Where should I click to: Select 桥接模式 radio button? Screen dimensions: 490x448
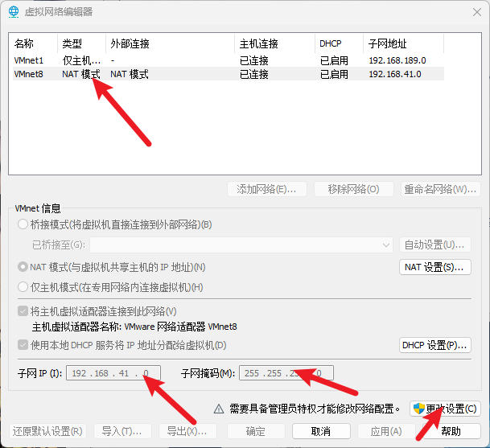click(x=23, y=224)
